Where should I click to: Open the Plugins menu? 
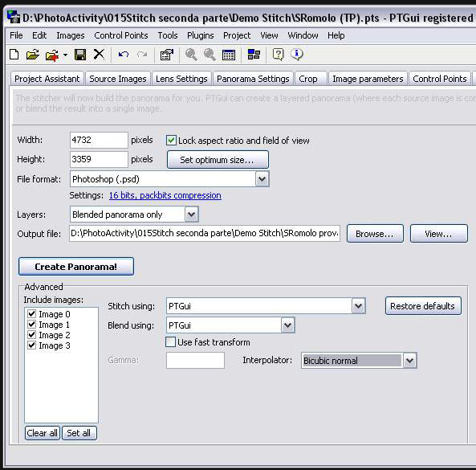click(201, 35)
